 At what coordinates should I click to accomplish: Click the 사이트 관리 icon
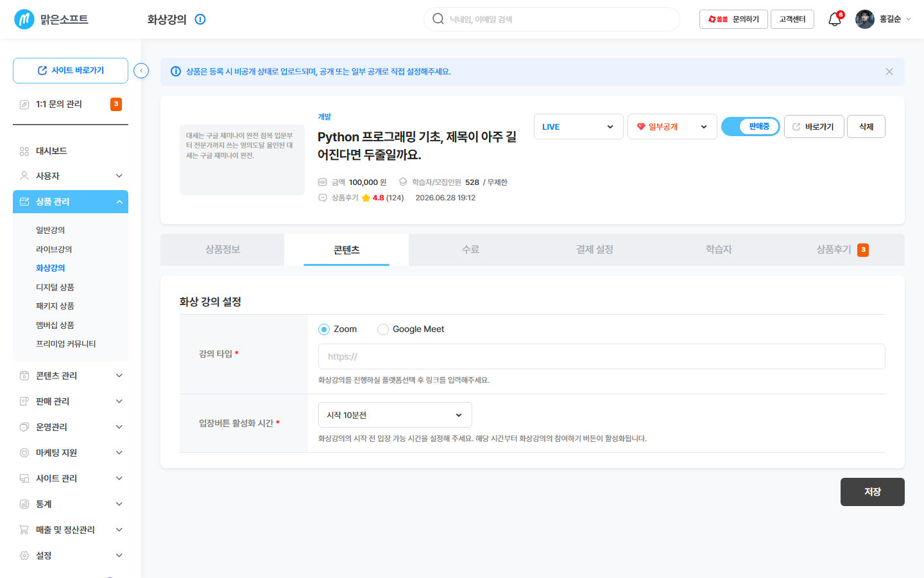click(24, 478)
